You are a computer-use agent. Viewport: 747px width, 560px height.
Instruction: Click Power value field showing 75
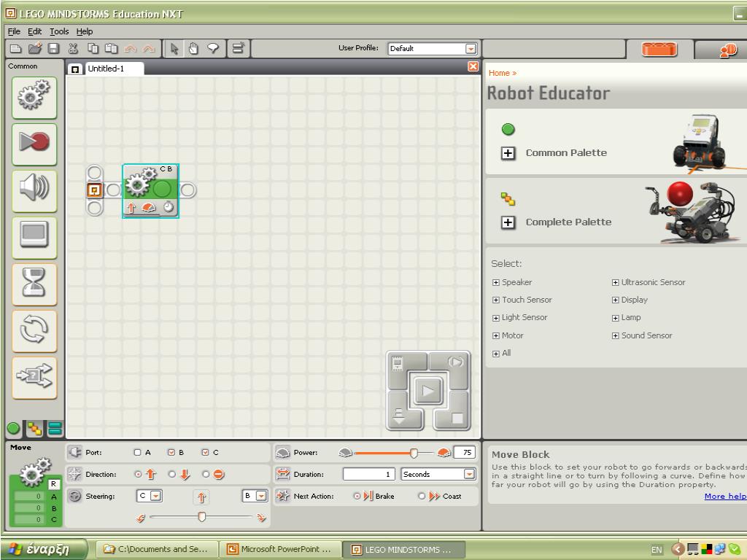464,452
